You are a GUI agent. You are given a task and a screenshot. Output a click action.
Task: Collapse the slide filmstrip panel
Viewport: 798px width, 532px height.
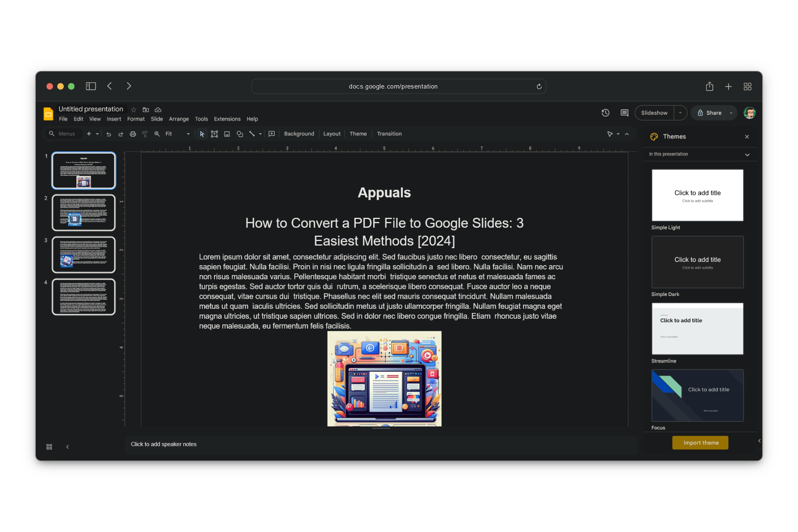[67, 447]
